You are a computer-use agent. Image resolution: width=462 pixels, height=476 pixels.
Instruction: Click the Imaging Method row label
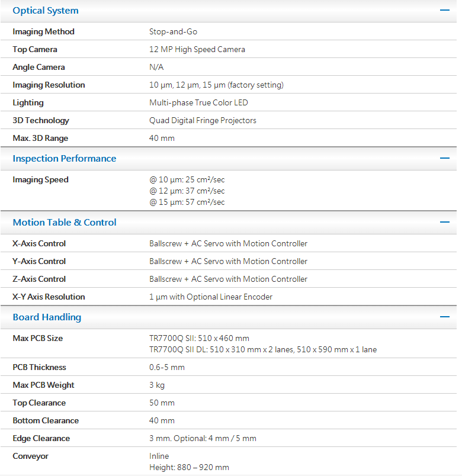pyautogui.click(x=43, y=31)
